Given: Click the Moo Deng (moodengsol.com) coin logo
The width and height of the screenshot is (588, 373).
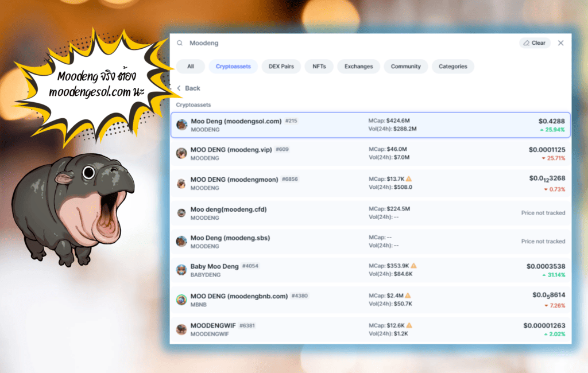Looking at the screenshot, I should tap(182, 125).
